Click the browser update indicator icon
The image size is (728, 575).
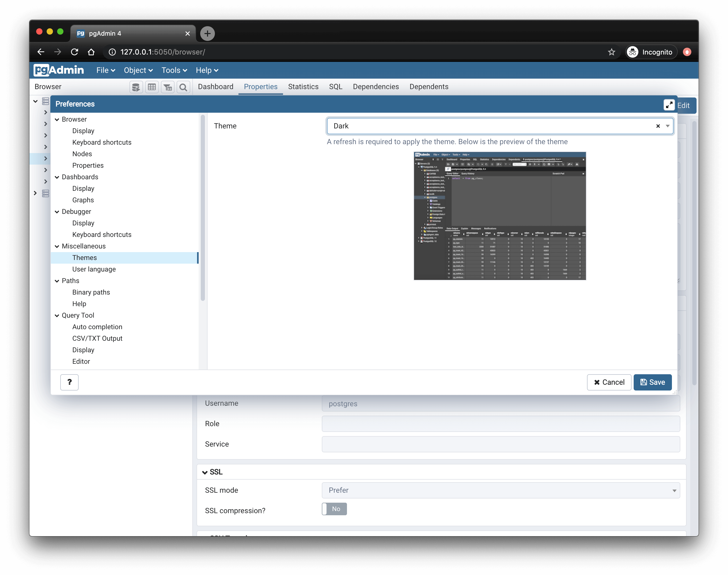[x=687, y=52]
